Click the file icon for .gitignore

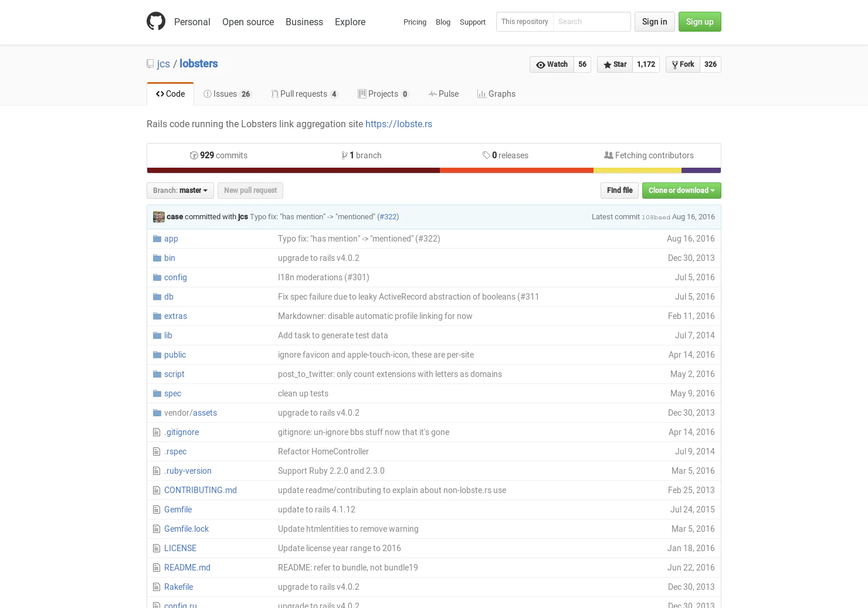point(157,432)
